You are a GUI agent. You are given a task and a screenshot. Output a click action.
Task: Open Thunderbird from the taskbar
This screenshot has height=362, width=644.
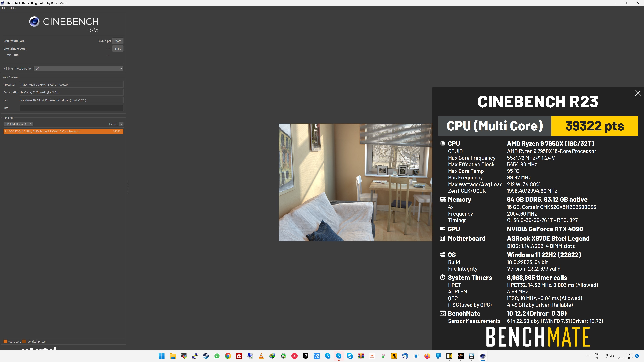(405, 356)
